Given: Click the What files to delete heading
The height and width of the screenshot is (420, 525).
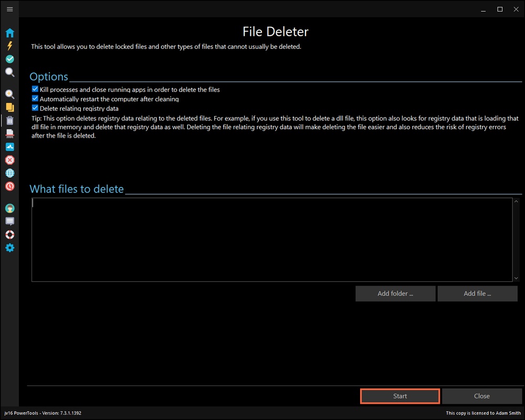Looking at the screenshot, I should pos(77,189).
